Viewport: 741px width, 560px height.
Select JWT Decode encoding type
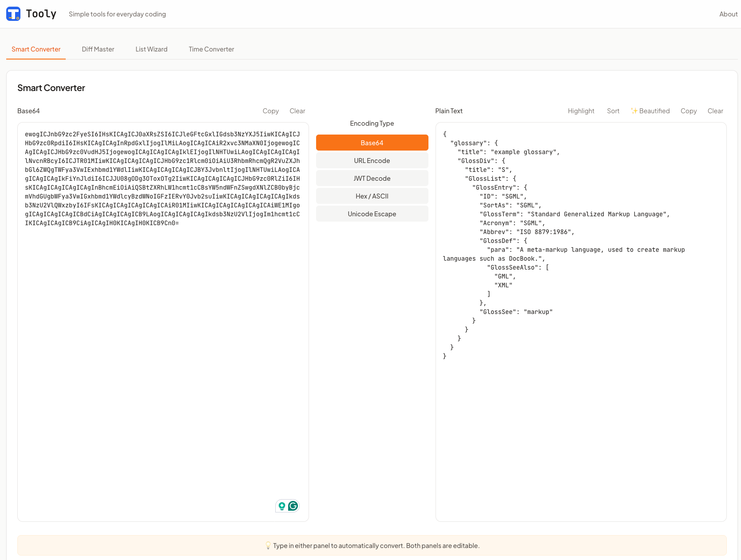372,178
